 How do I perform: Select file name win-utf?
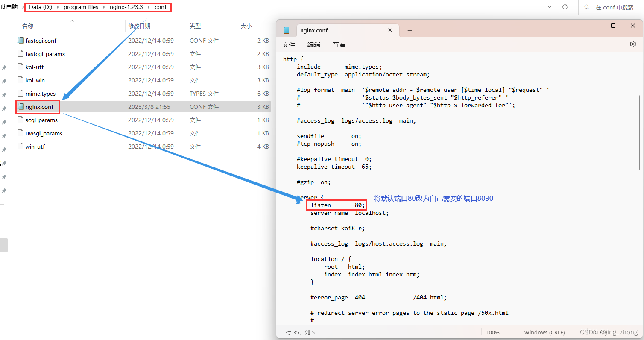coord(35,147)
